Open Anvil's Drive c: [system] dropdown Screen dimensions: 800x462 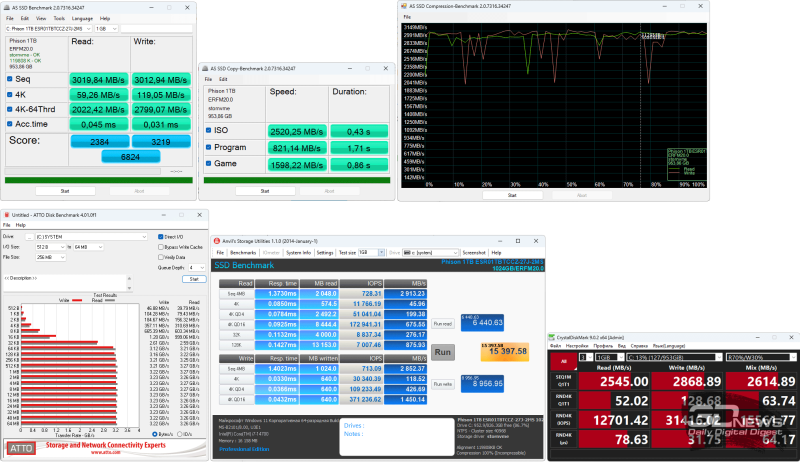[431, 252]
